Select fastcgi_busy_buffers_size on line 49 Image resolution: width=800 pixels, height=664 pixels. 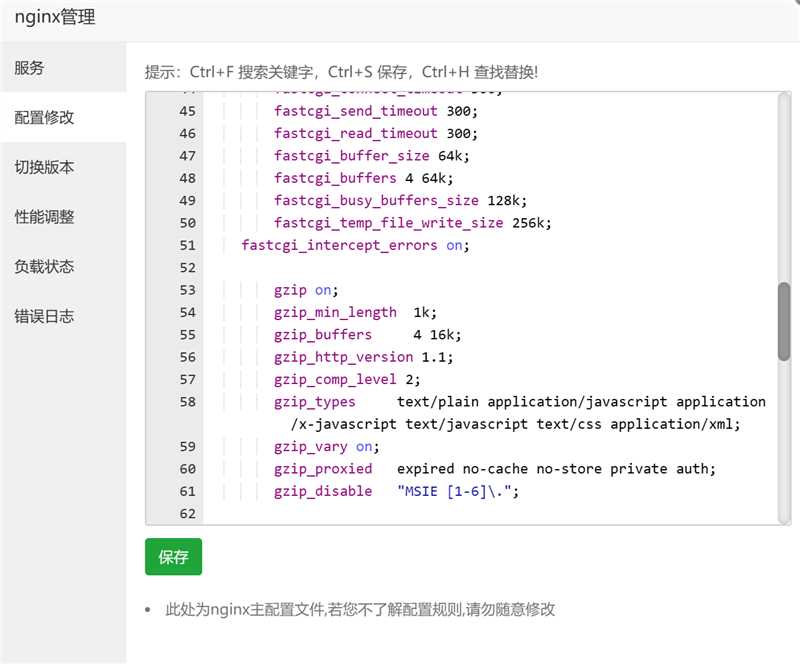pyautogui.click(x=376, y=201)
